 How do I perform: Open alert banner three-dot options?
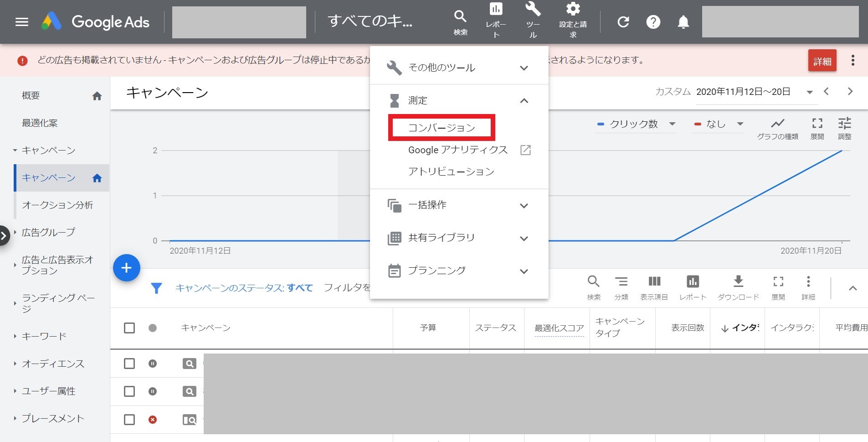tap(853, 60)
